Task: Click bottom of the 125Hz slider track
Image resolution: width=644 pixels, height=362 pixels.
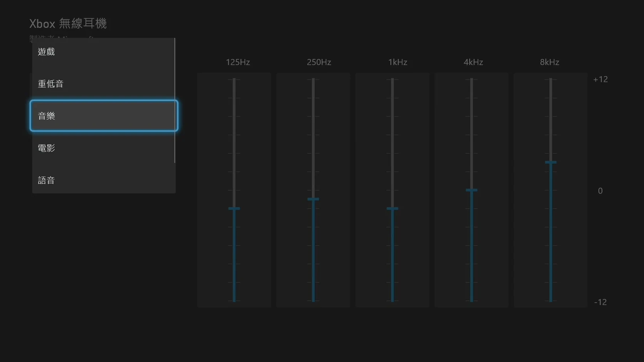Action: [234, 300]
